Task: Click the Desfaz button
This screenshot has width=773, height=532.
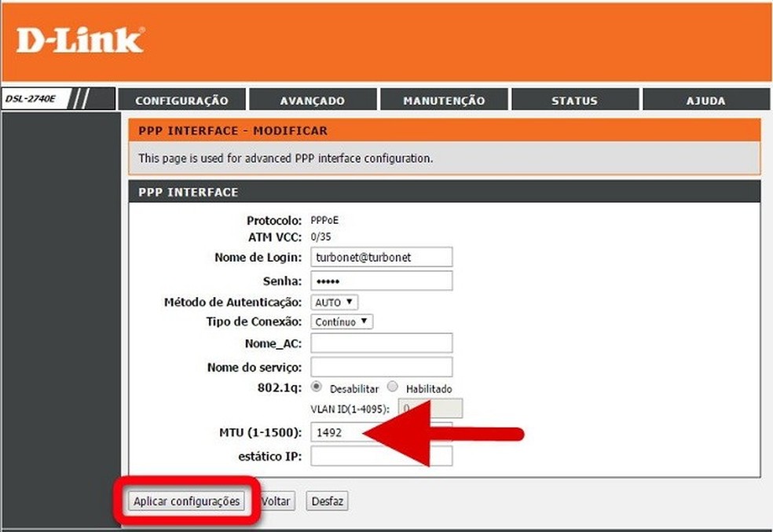Action: pyautogui.click(x=328, y=501)
